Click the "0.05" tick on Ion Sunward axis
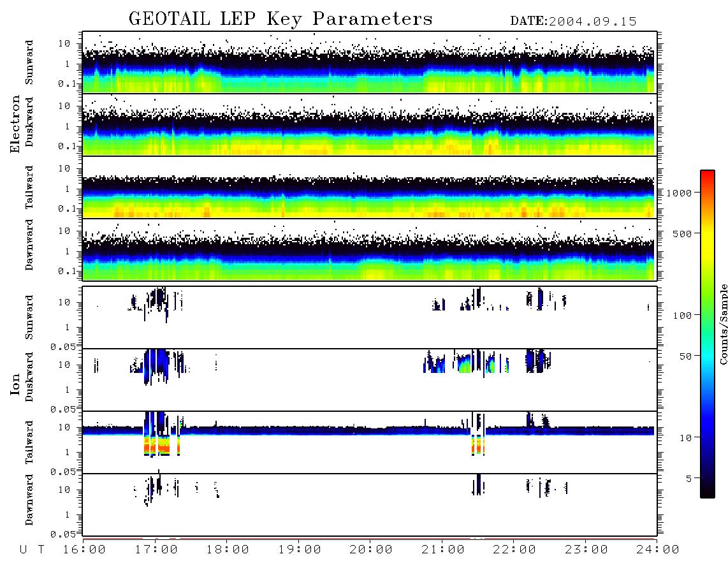 [x=62, y=347]
